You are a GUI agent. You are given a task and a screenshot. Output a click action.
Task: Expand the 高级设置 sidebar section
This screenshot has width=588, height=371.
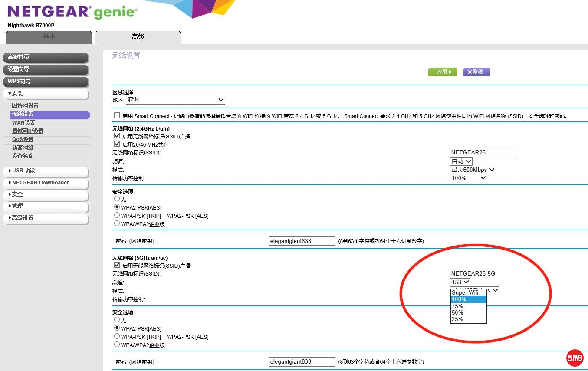[46, 218]
